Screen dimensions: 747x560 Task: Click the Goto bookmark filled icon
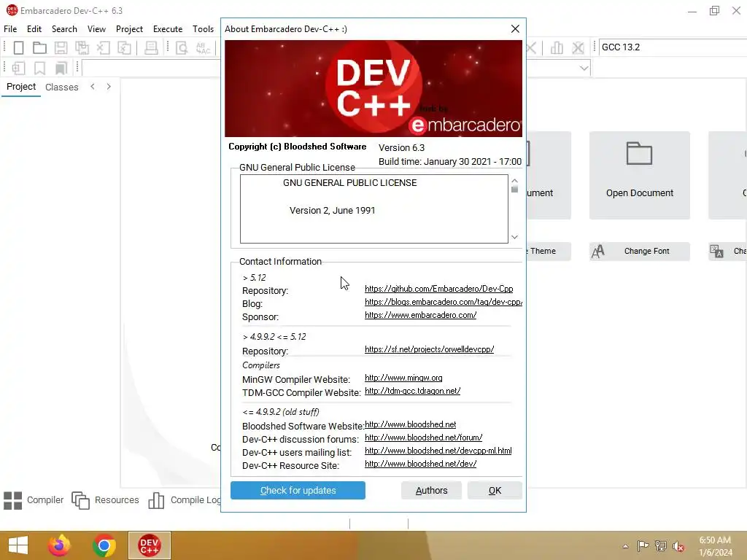tap(61, 68)
